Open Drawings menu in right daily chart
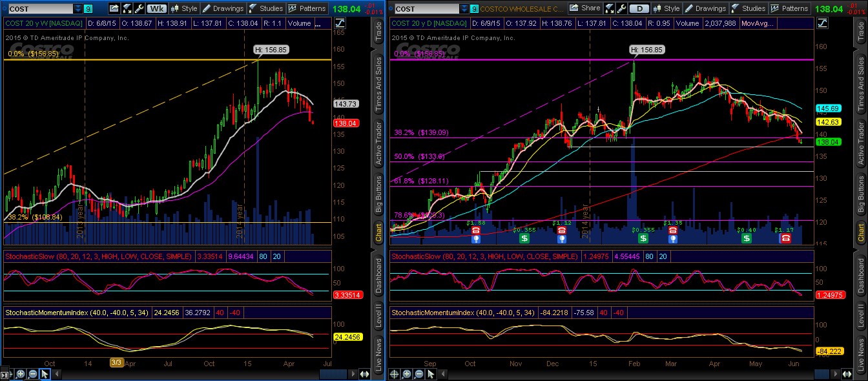 click(705, 8)
